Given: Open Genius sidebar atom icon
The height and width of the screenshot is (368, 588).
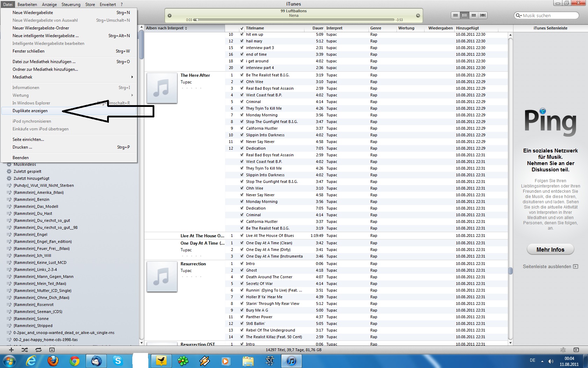Looking at the screenshot, I should point(563,350).
